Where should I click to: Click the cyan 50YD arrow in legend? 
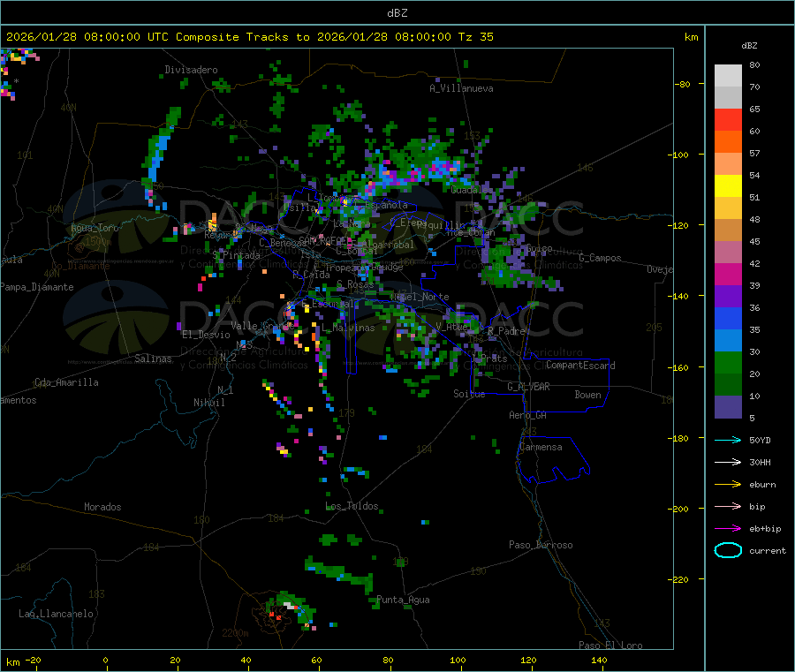point(728,440)
